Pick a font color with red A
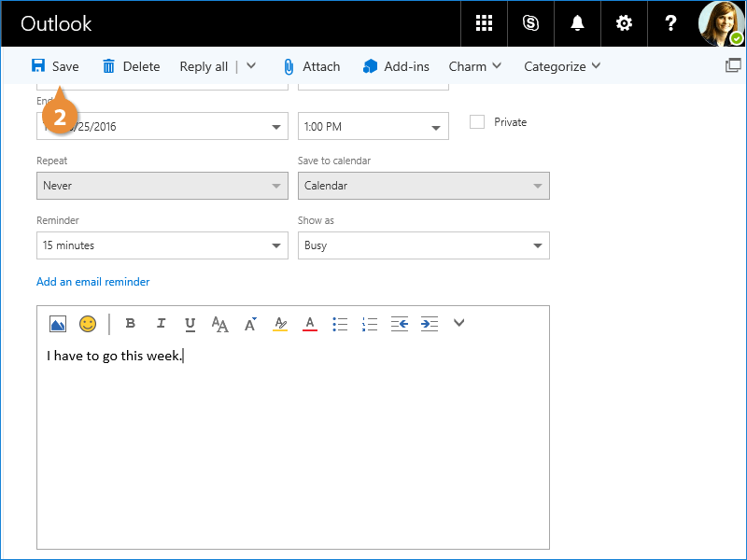747x560 pixels. click(310, 324)
